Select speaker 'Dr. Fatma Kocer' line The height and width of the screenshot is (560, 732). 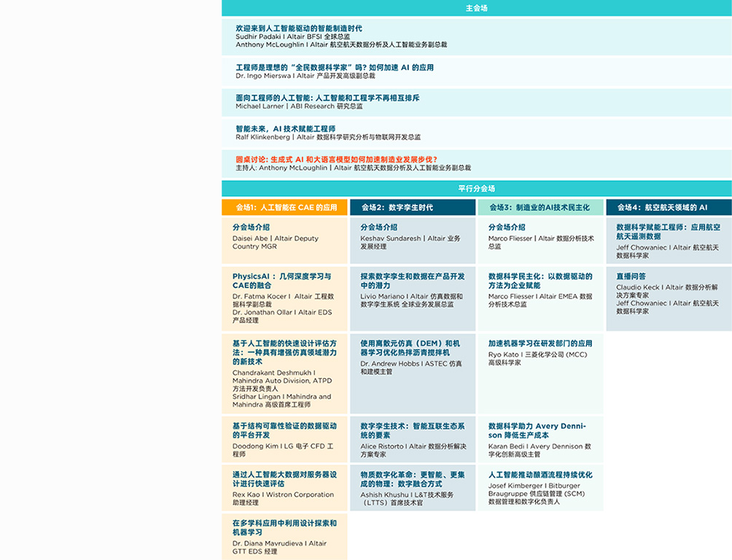284,300
